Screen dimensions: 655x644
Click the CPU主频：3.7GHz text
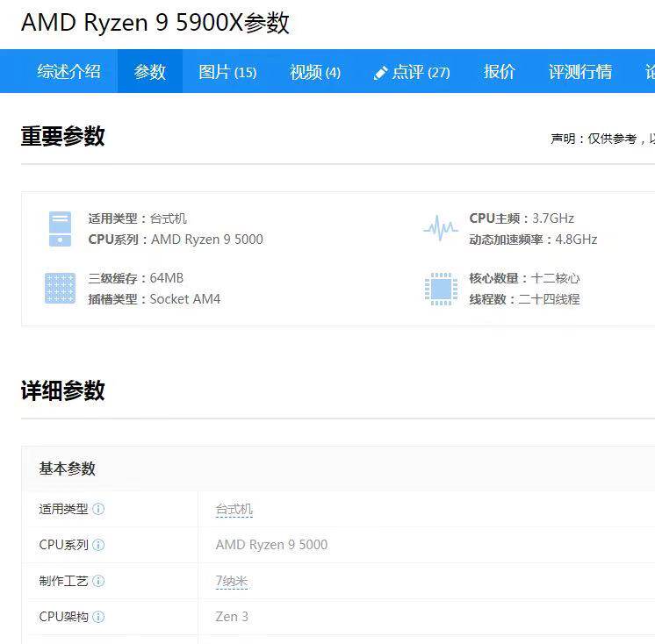coord(522,218)
